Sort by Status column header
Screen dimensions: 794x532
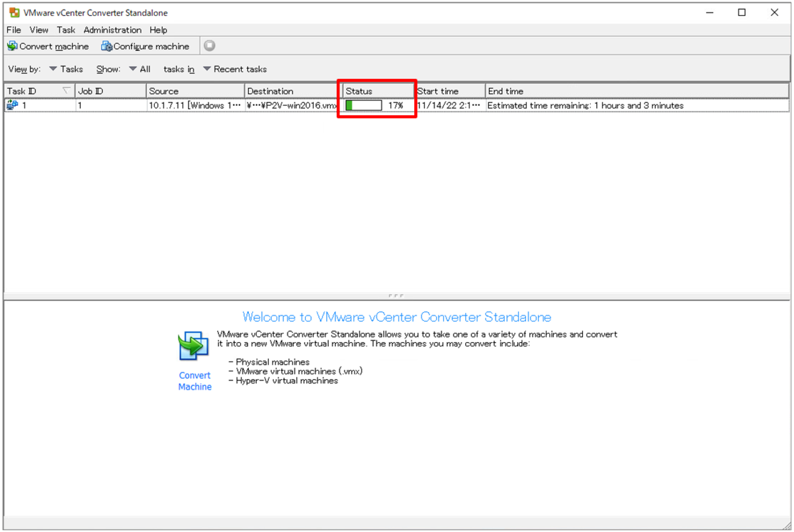(x=378, y=91)
